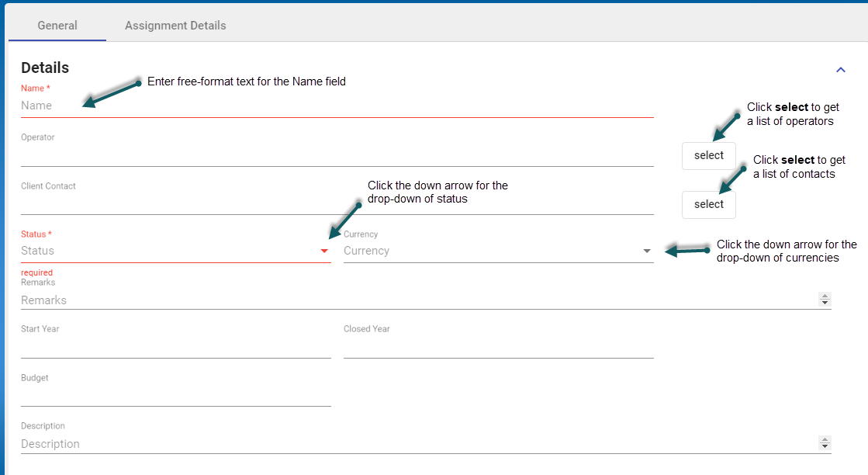Focus the Name text field
This screenshot has height=475, width=868.
(x=337, y=106)
